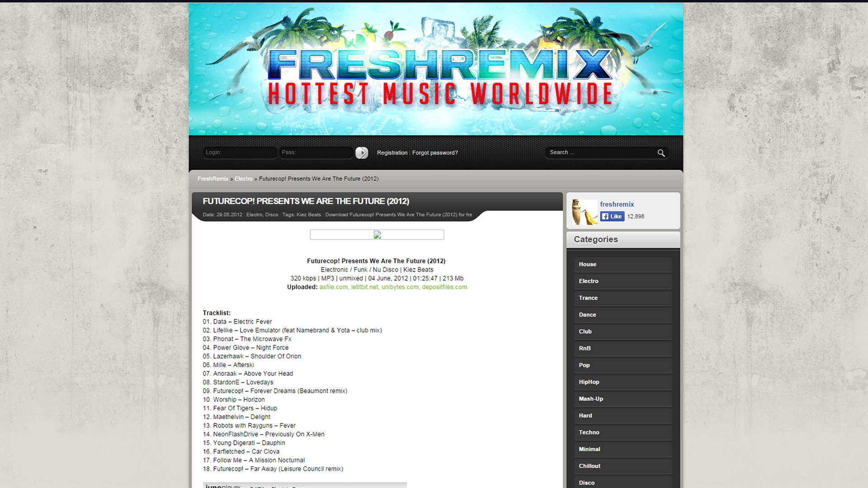The width and height of the screenshot is (868, 488).
Task: Open the depositfiles.com download link
Action: [444, 287]
